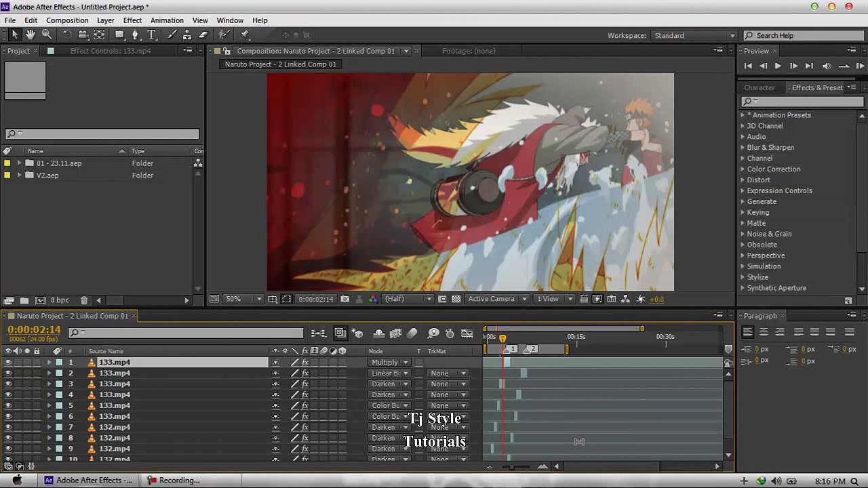Select the Zoom magnifier tool
Image resolution: width=868 pixels, height=488 pixels.
[x=47, y=35]
